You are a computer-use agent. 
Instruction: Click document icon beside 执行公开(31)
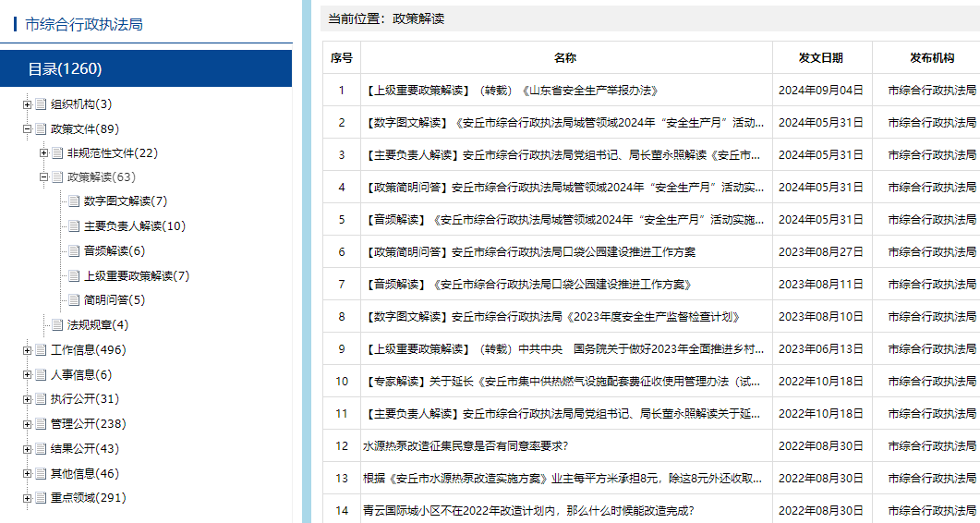pyautogui.click(x=41, y=398)
